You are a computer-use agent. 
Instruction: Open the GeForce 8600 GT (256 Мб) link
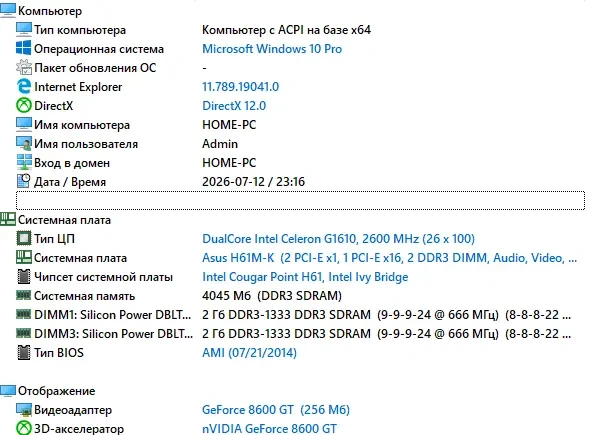coord(276,410)
